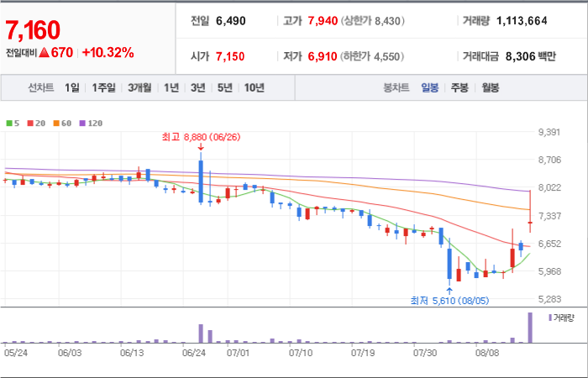Click the tallest volume bar at far right
The height and width of the screenshot is (378, 588).
pos(530,328)
